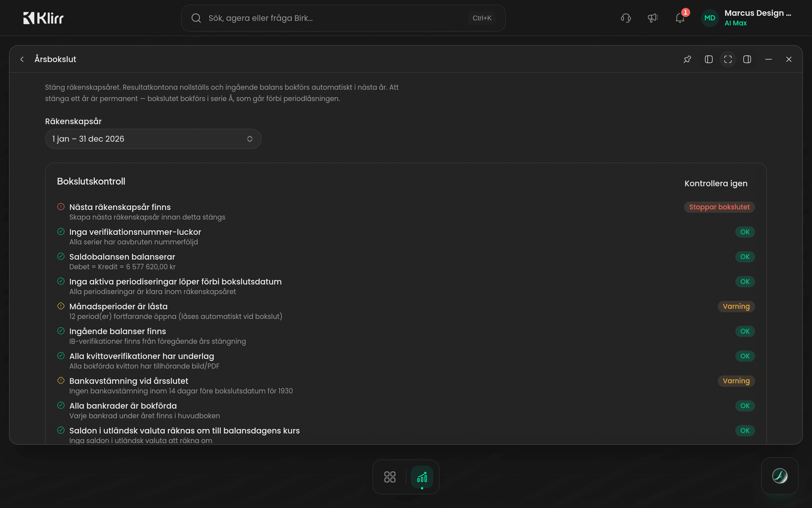Go back from Årsbokslut panel
The width and height of the screenshot is (812, 508).
22,60
